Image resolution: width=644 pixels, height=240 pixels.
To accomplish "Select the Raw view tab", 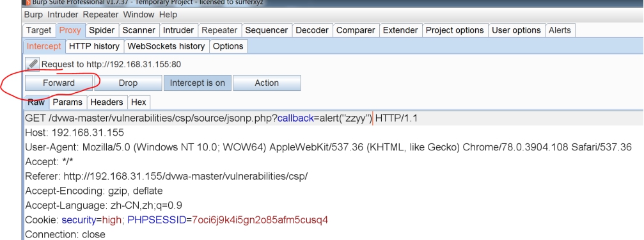I will coord(36,102).
